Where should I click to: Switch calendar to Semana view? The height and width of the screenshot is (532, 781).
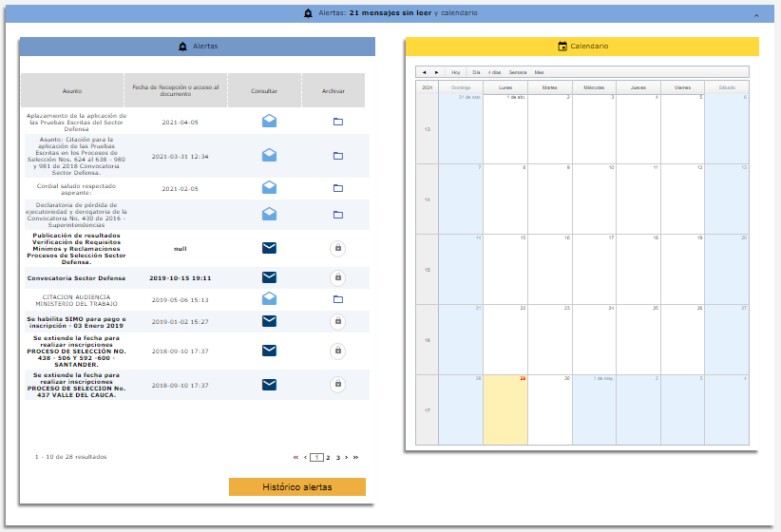coord(518,72)
